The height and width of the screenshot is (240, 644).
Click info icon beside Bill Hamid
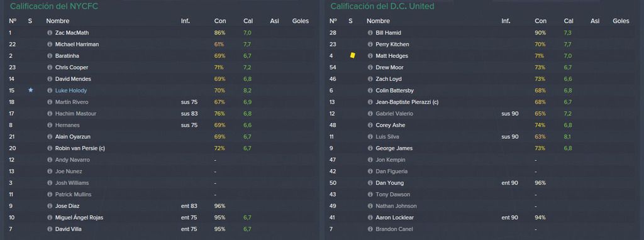pos(370,33)
